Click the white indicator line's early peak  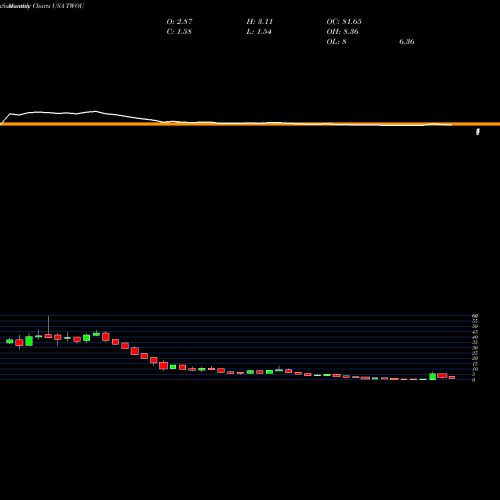pos(96,111)
